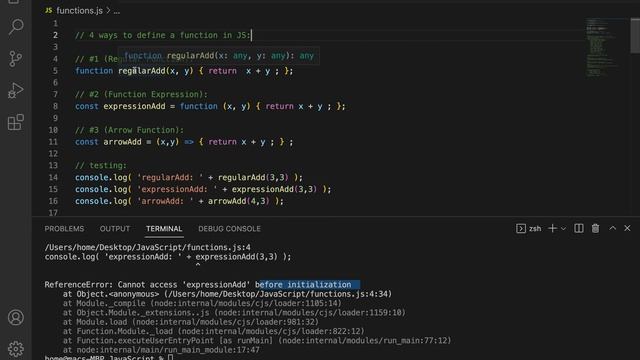Place cursor in '// 4 ways to define a function' comment
640x360 pixels.
click(162, 36)
